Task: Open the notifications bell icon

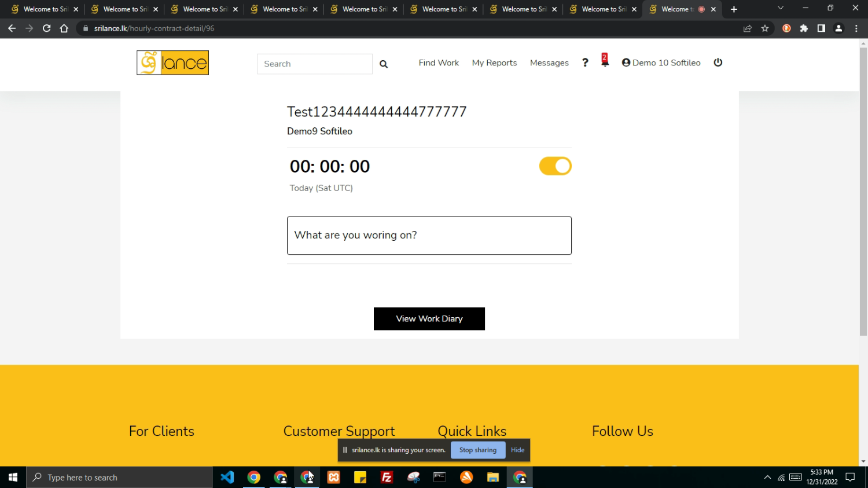Action: 605,61
